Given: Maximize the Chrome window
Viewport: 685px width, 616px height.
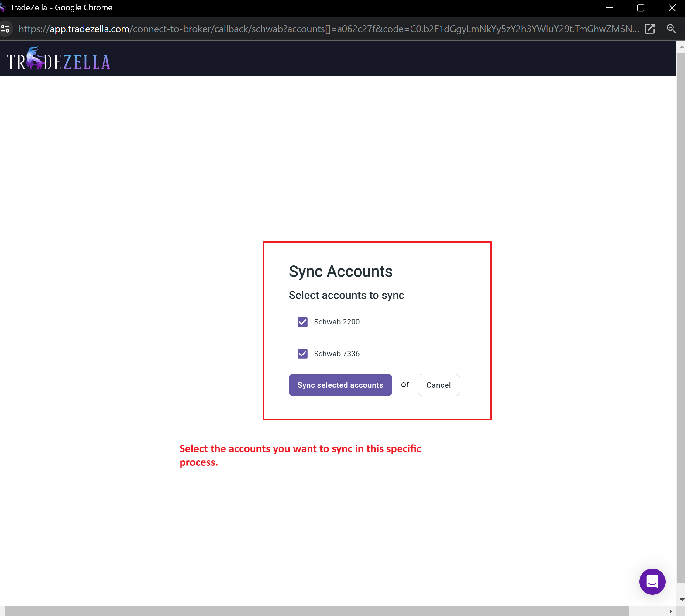Looking at the screenshot, I should (640, 8).
